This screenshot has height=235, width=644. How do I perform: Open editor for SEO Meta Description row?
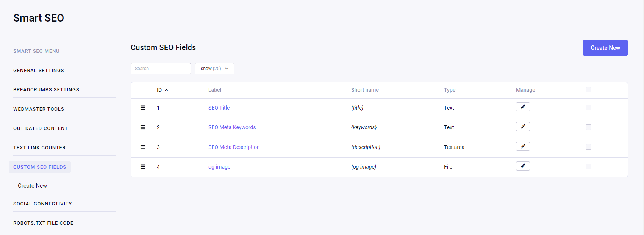click(523, 146)
